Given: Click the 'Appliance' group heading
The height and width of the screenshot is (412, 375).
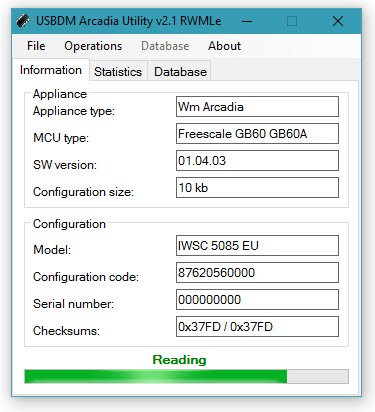Looking at the screenshot, I should pos(60,94).
